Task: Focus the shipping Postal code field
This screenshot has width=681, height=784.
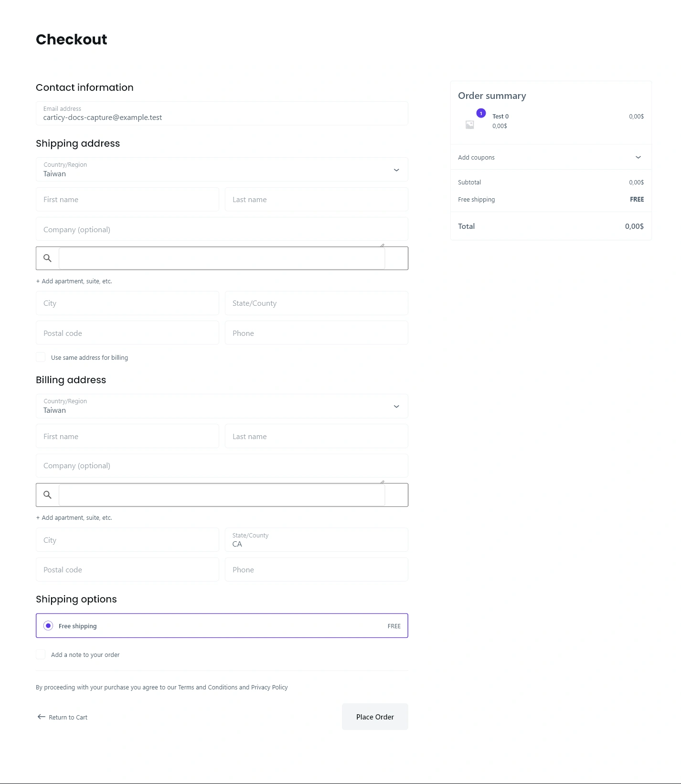Action: (x=128, y=333)
